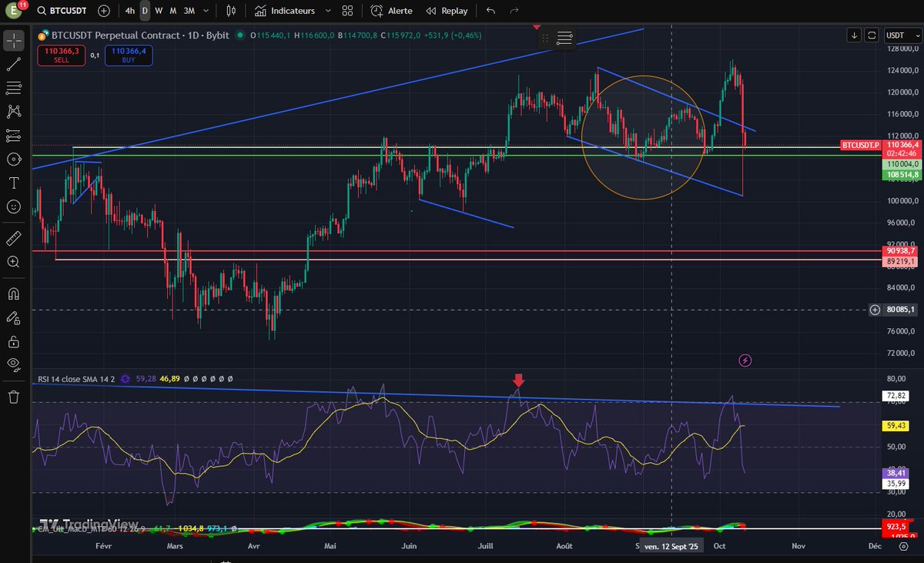Select the 90 938,7 red price label

pyautogui.click(x=901, y=251)
